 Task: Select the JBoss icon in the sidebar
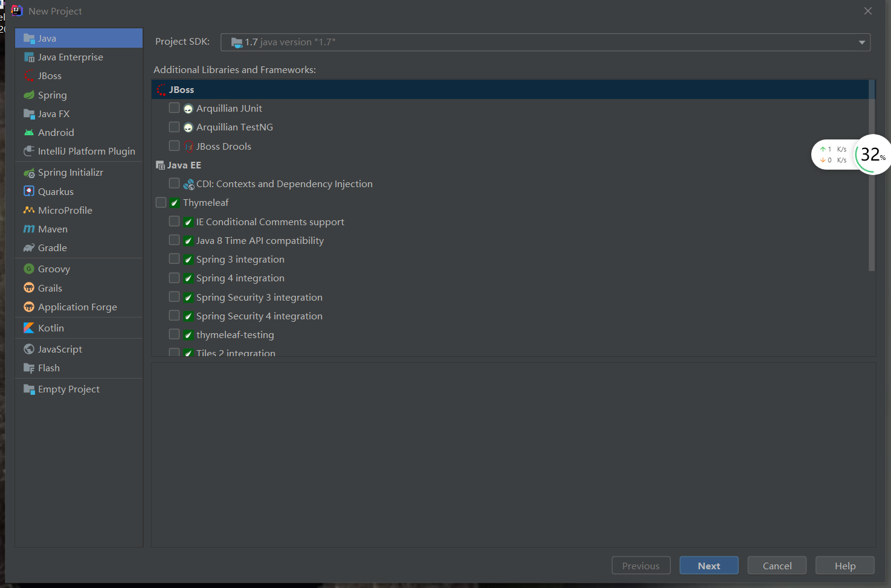29,76
